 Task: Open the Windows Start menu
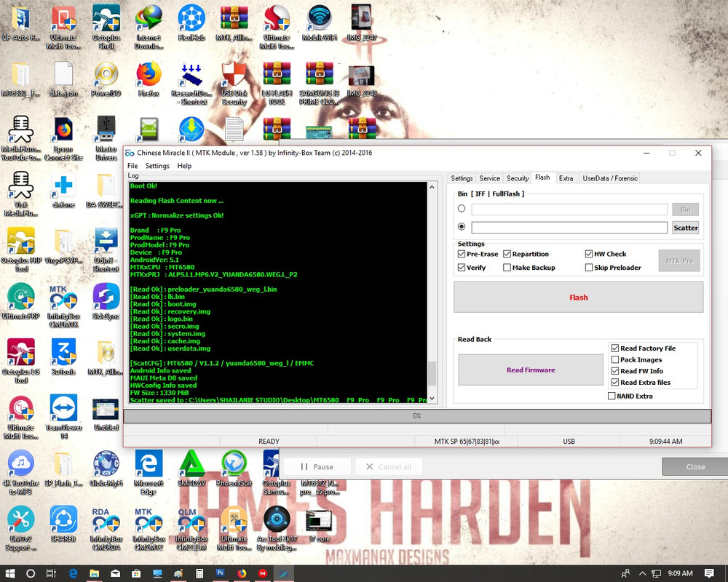pos(9,573)
